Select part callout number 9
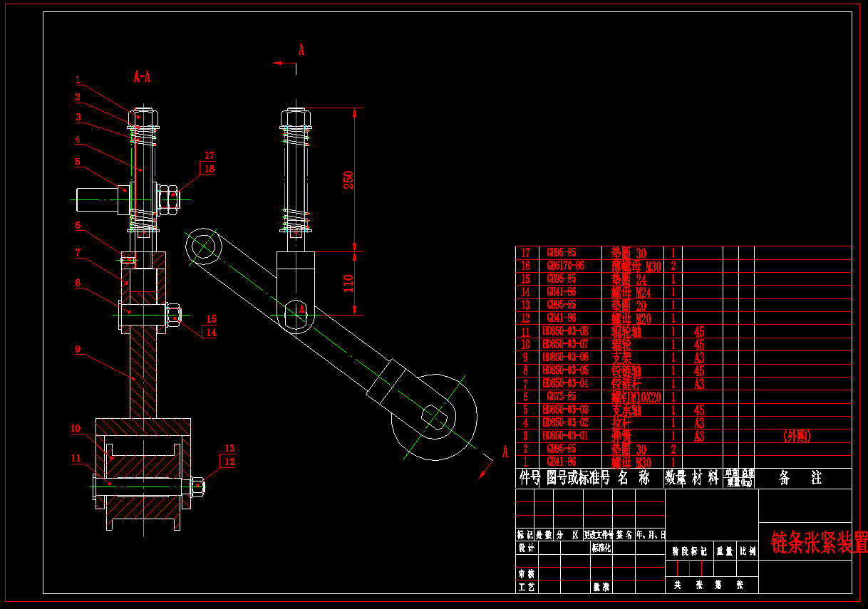The height and width of the screenshot is (609, 868). (78, 349)
